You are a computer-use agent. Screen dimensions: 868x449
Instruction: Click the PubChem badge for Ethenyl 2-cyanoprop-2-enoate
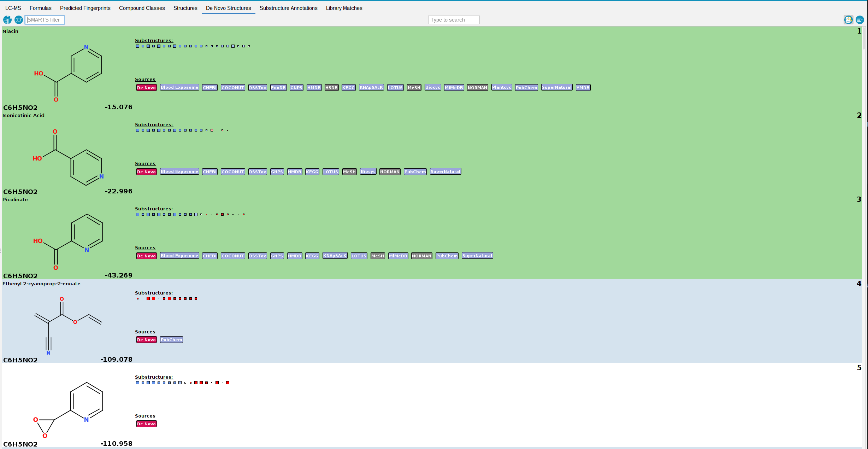coord(171,340)
